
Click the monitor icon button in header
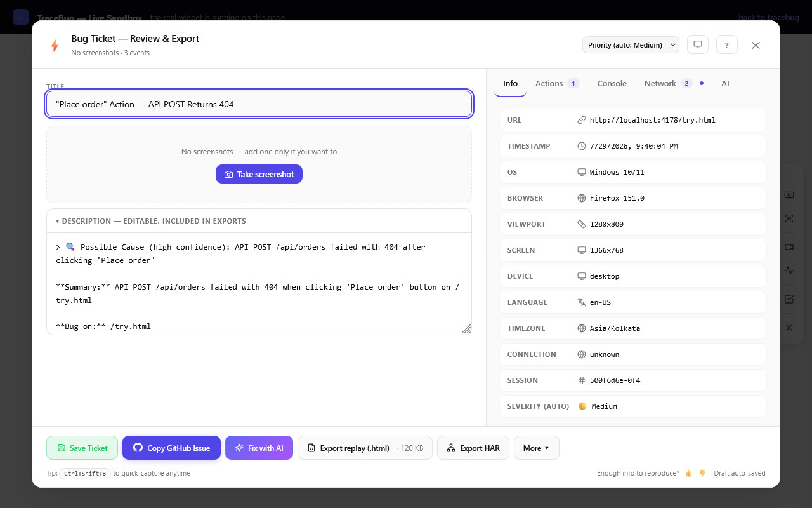click(698, 44)
